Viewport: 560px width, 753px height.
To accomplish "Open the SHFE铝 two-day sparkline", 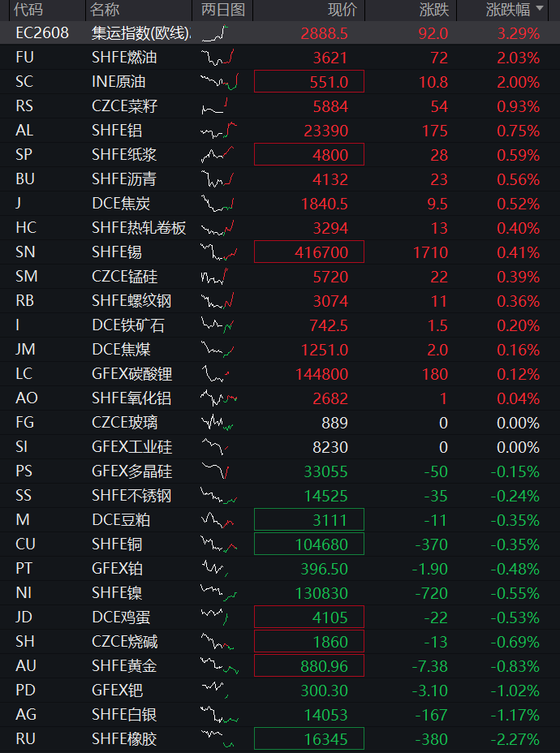I will point(218,130).
